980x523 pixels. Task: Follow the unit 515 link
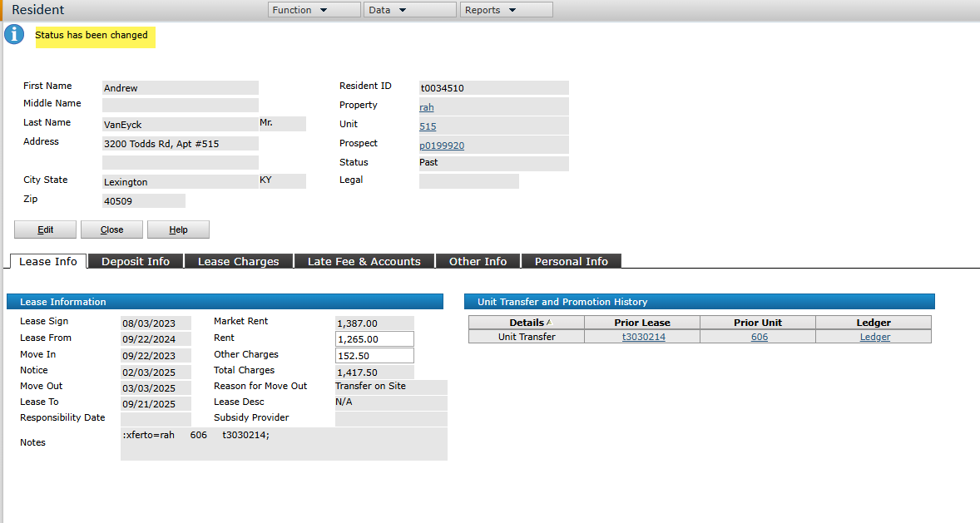pos(428,126)
